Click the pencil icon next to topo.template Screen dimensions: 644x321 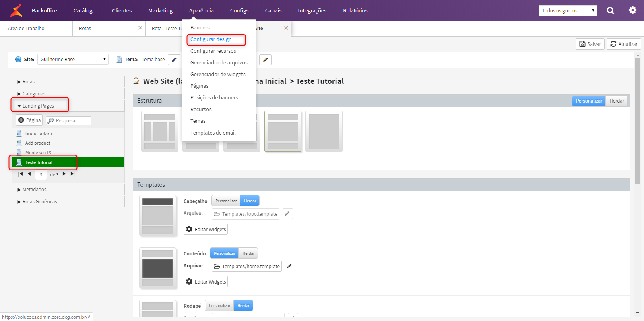tap(287, 214)
